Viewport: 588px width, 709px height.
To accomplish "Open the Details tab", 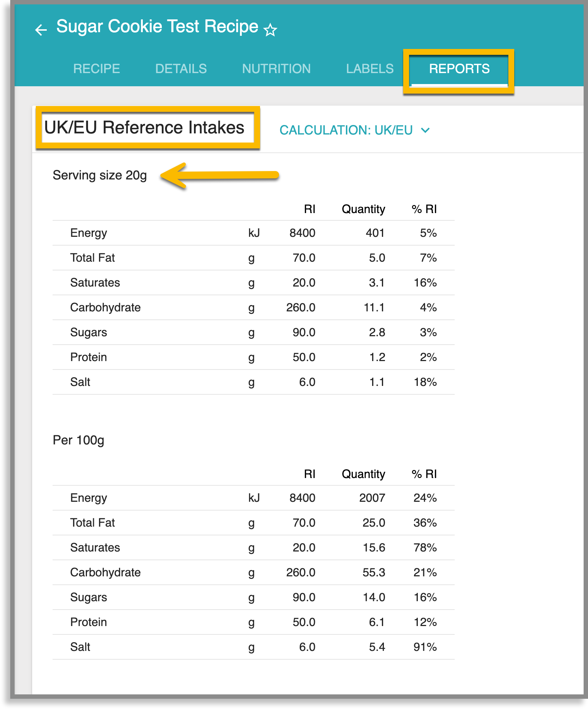I will pos(181,69).
